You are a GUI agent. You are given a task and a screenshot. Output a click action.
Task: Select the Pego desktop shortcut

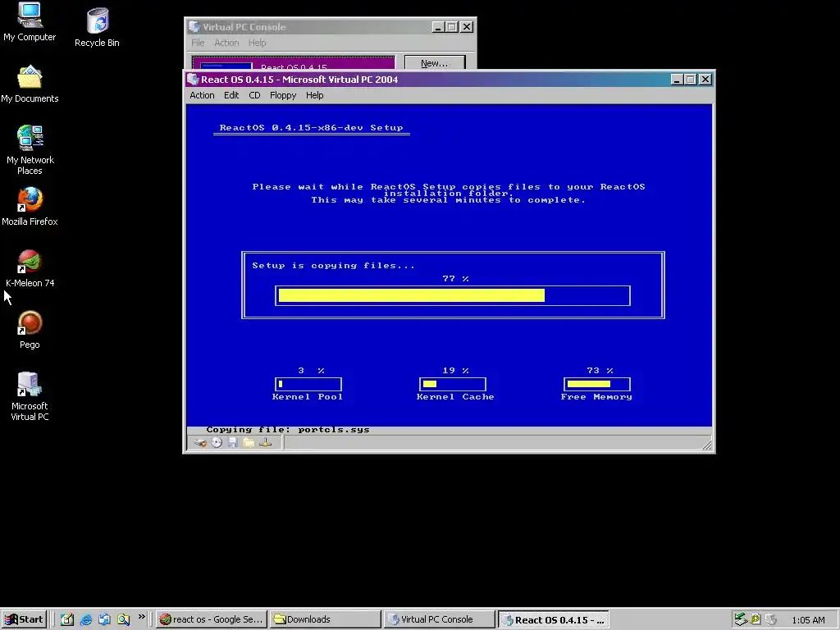30,330
